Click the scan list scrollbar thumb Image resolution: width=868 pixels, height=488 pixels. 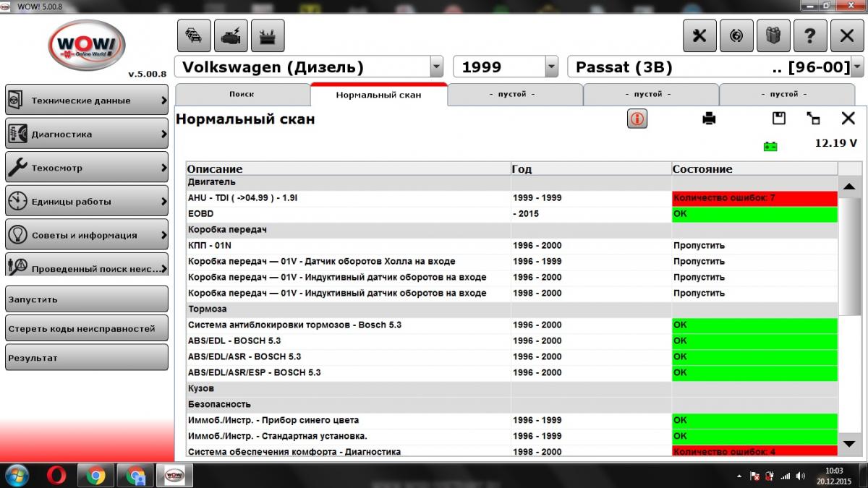[850, 256]
